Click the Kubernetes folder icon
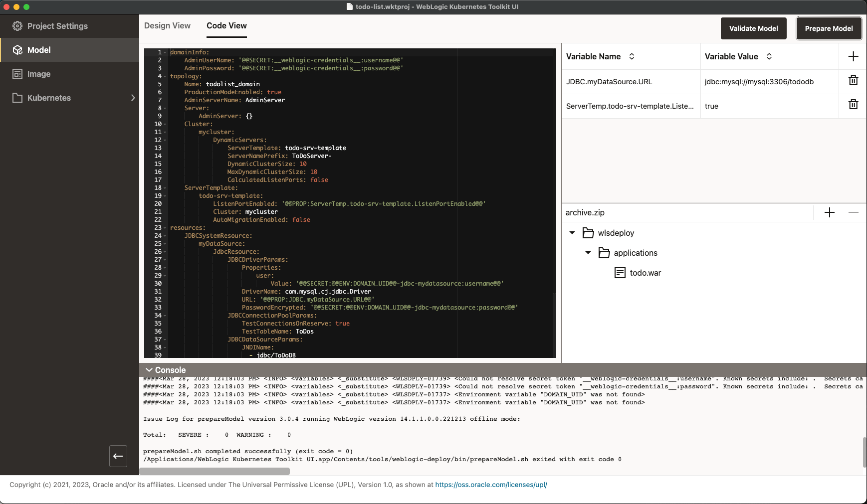867x504 pixels. [x=18, y=98]
